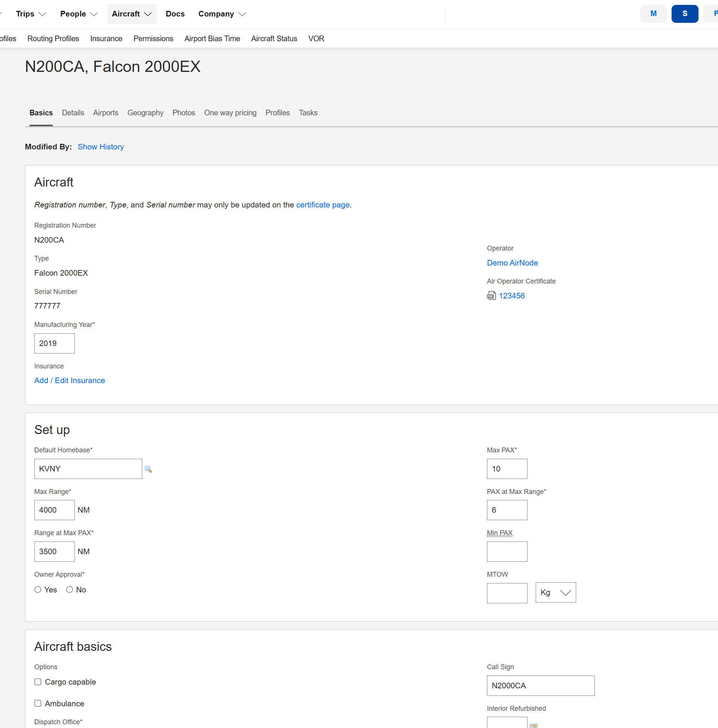The width and height of the screenshot is (718, 728).
Task: Open certificate 123456 link
Action: coord(512,296)
